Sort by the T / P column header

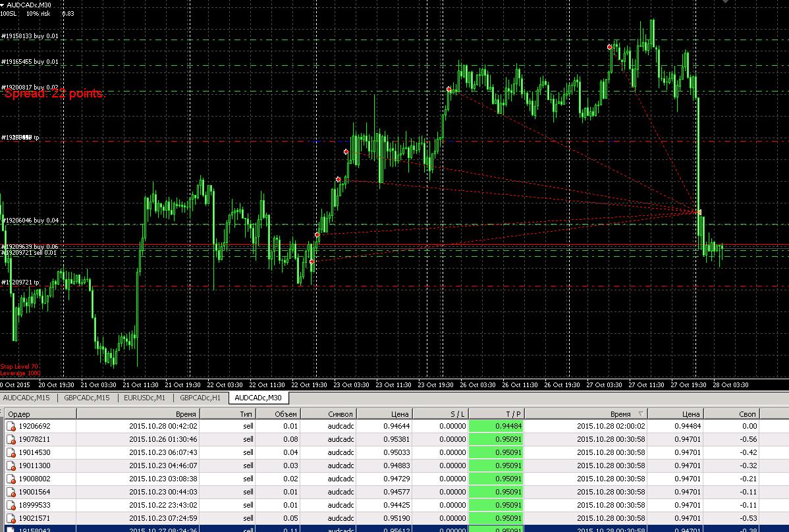tap(497, 414)
